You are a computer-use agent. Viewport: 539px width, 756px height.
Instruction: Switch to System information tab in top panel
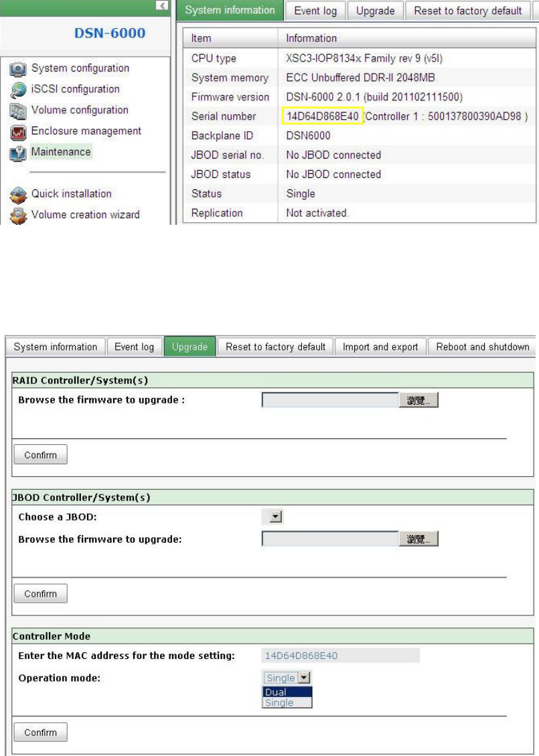click(x=230, y=10)
